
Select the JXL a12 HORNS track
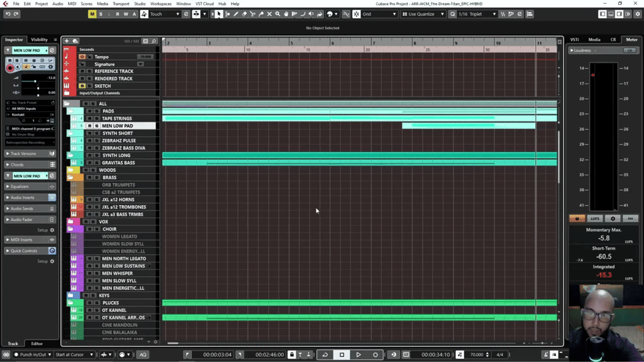pyautogui.click(x=118, y=200)
